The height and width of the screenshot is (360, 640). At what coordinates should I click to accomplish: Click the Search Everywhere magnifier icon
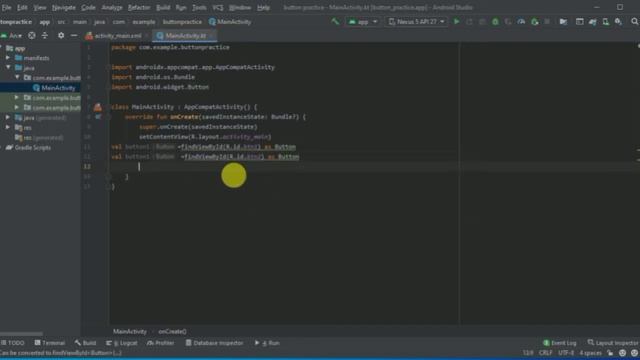tap(635, 22)
